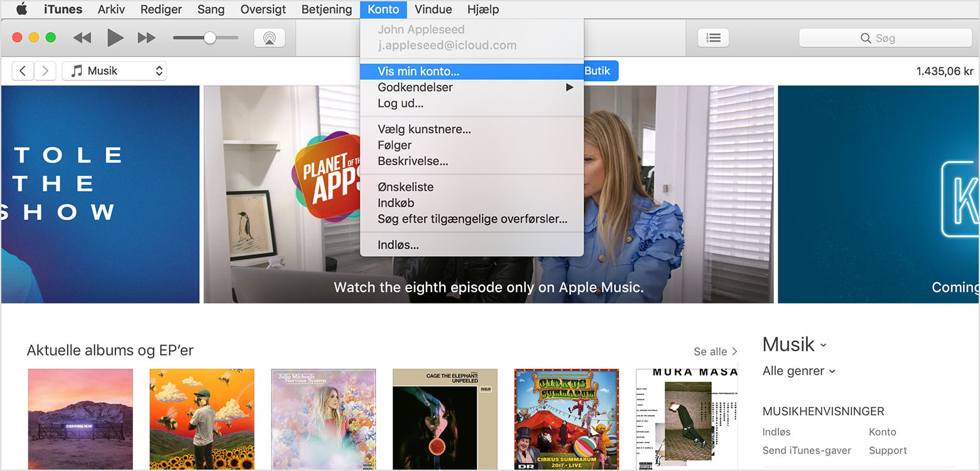This screenshot has height=471, width=980.
Task: Choose Log ud… menu item
Action: 472,104
